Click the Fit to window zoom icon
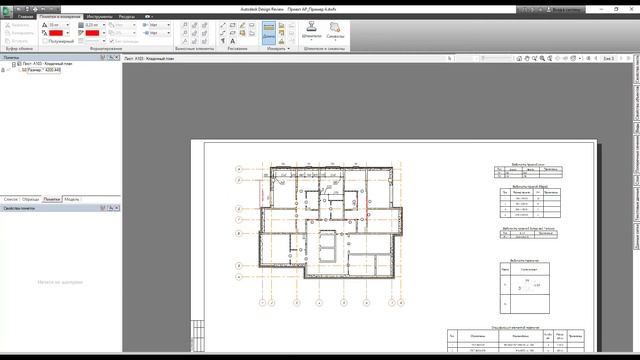The width and height of the screenshot is (640, 360). [550, 58]
